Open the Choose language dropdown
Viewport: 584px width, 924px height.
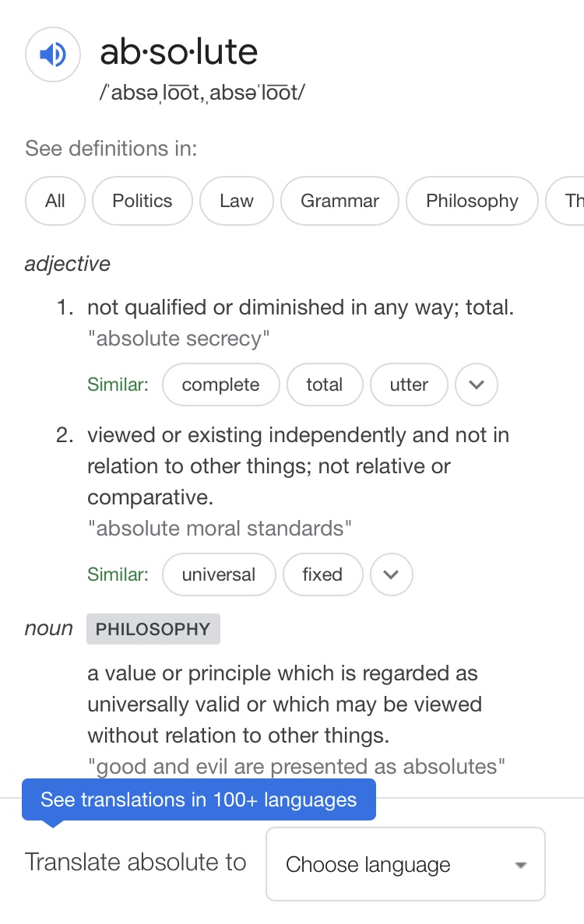(x=405, y=864)
